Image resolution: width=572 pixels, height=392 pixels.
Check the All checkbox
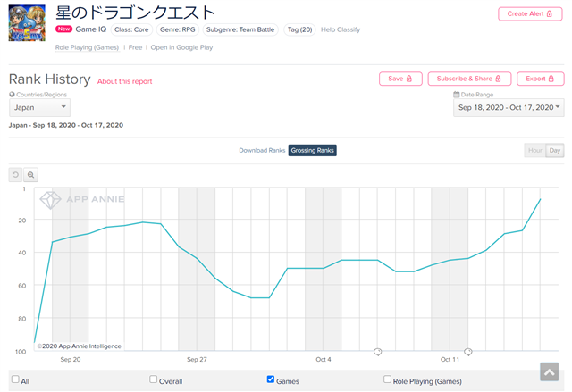15,379
